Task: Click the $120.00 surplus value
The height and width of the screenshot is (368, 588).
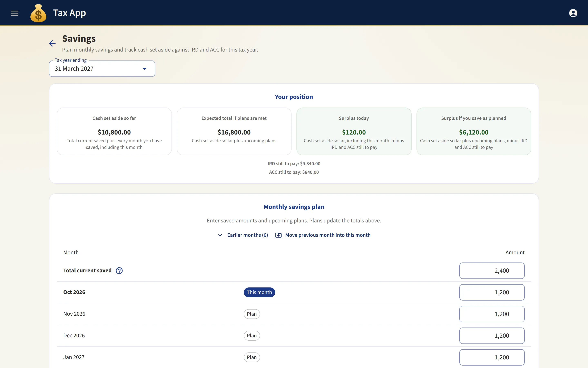Action: click(354, 132)
